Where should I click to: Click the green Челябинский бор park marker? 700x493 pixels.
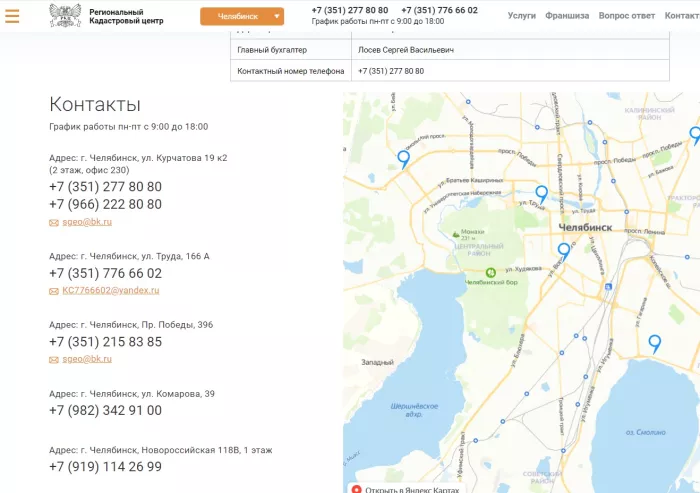click(x=490, y=272)
